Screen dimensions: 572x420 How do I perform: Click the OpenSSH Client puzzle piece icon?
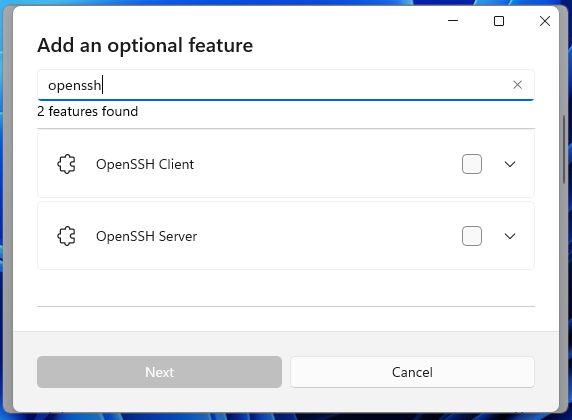(x=66, y=164)
